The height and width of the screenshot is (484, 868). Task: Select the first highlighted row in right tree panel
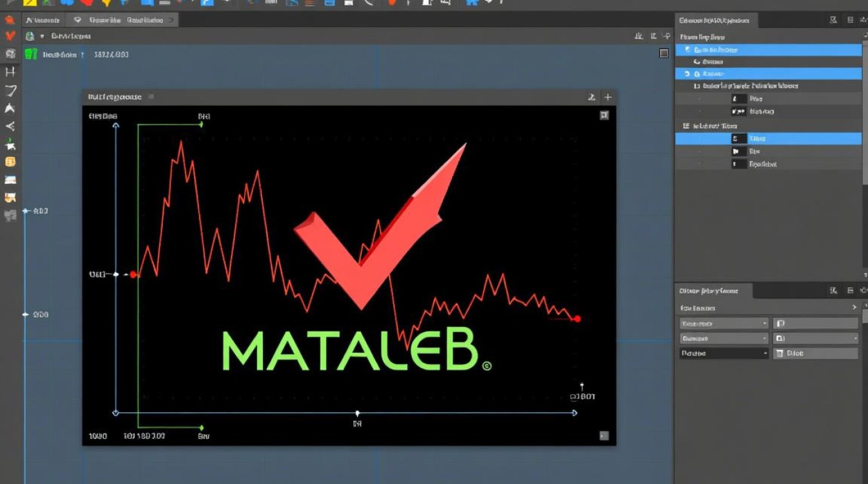pyautogui.click(x=768, y=50)
